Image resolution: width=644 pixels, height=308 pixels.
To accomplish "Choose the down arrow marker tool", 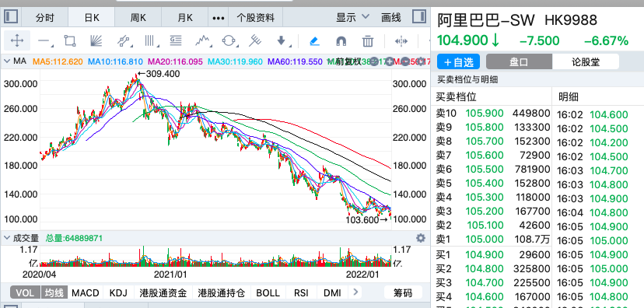I will tap(282, 40).
